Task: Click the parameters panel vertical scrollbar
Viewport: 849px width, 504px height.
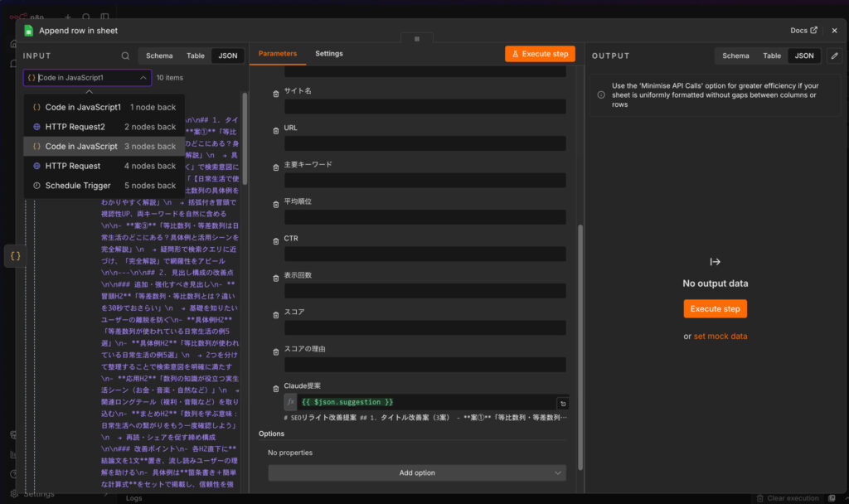Action: point(580,347)
